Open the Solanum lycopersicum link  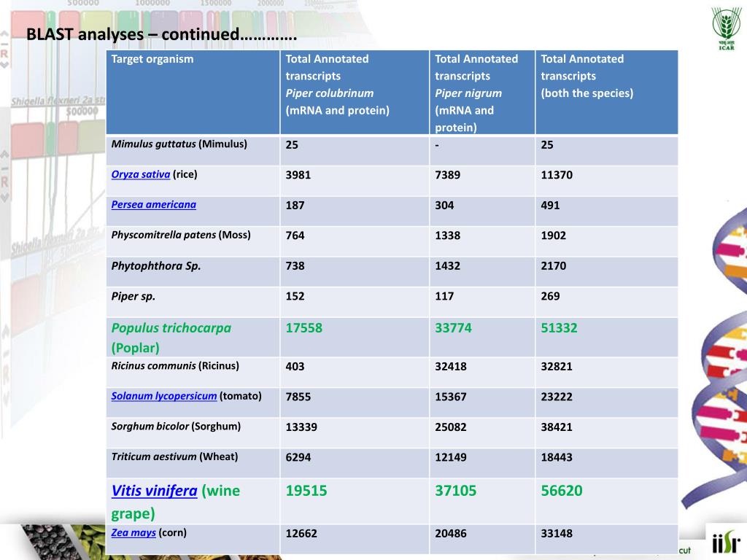click(164, 396)
